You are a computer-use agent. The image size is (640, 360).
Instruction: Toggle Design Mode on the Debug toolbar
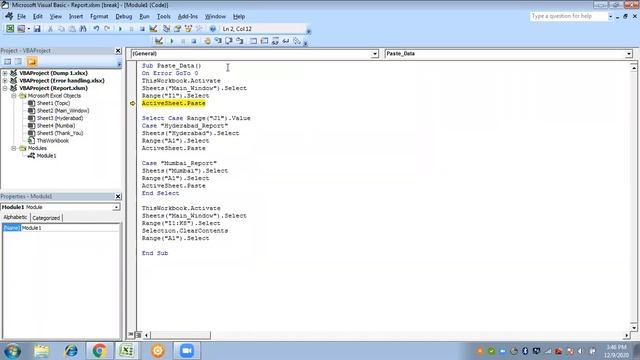point(159,41)
